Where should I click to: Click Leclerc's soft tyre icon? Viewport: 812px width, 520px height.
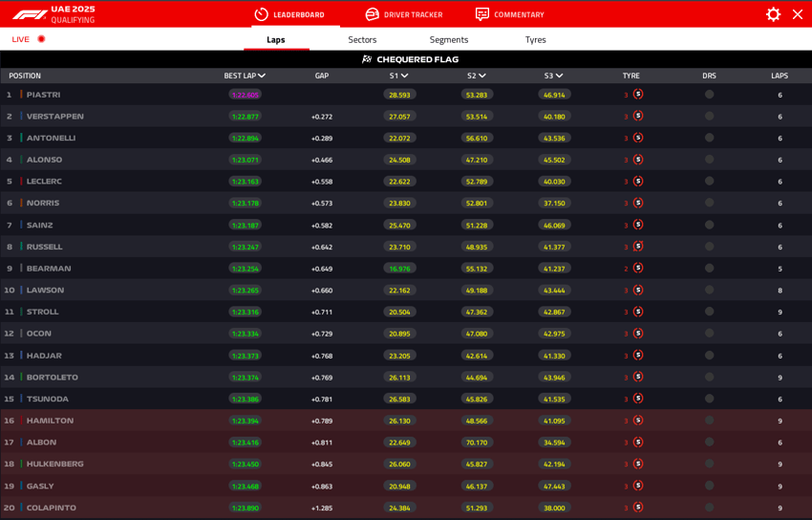638,182
